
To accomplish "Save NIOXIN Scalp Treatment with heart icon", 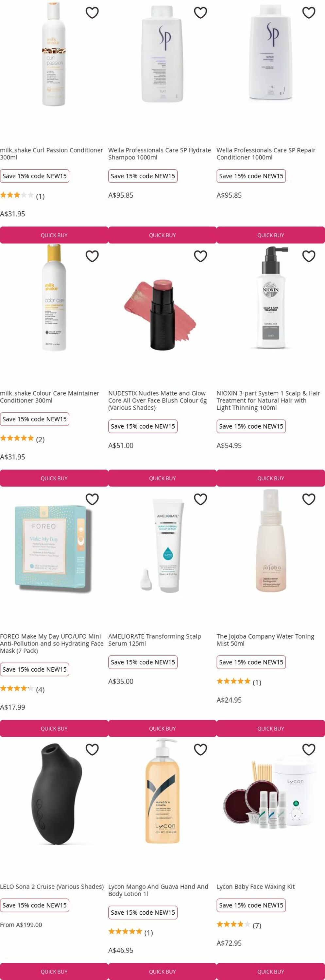I will [x=309, y=256].
